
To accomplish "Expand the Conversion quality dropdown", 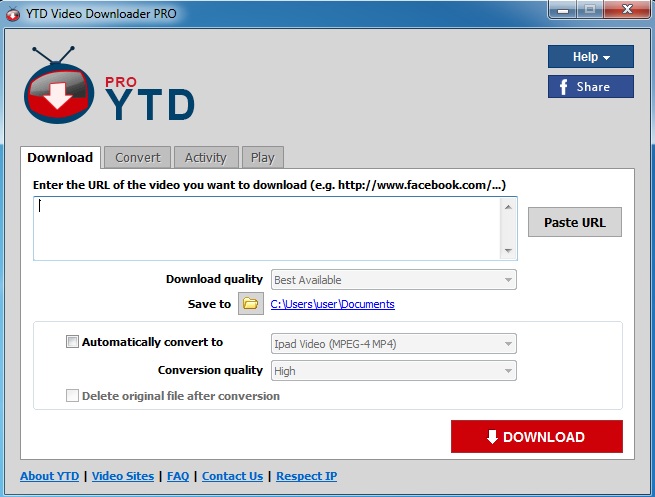I will coord(394,371).
